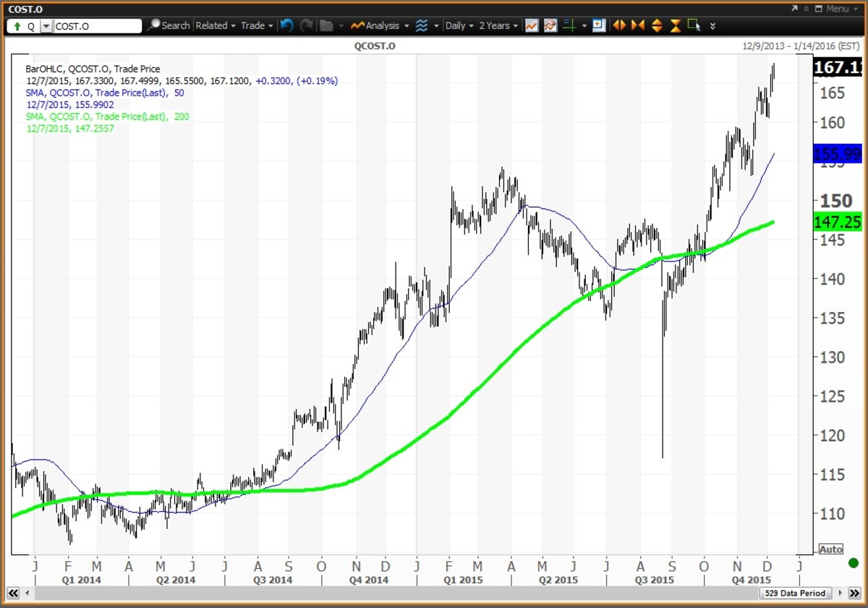Image resolution: width=868 pixels, height=608 pixels.
Task: Select the candlestick chart icon
Action: coord(550,25)
